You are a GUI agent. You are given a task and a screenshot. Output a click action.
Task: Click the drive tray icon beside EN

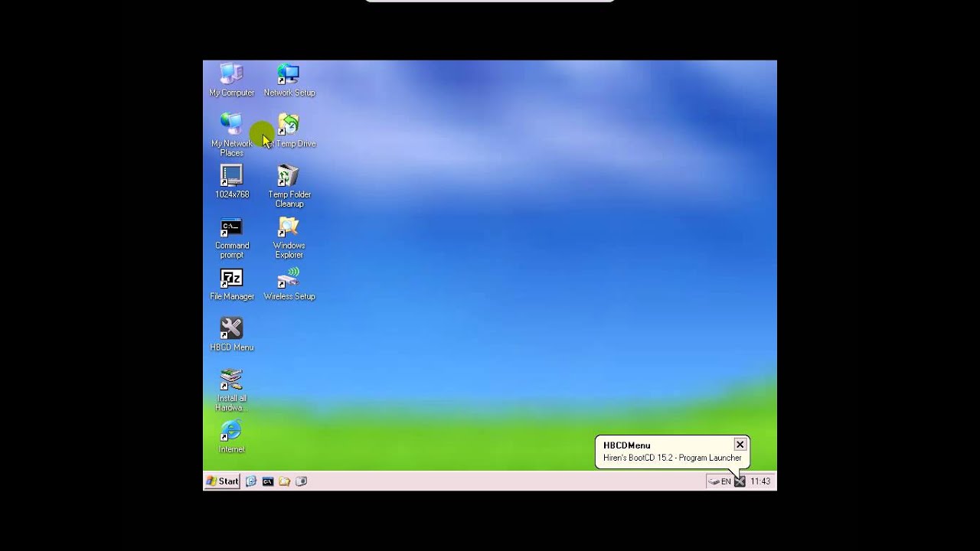tap(714, 481)
